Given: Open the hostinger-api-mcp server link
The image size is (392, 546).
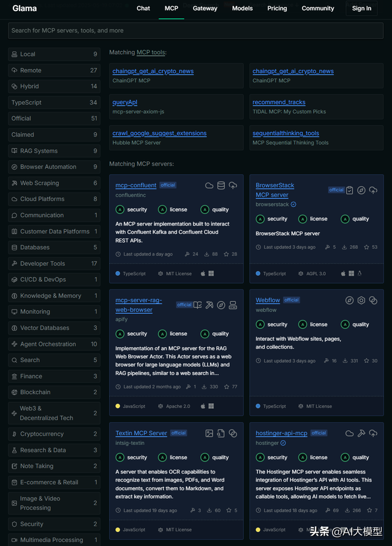Looking at the screenshot, I should 281,433.
